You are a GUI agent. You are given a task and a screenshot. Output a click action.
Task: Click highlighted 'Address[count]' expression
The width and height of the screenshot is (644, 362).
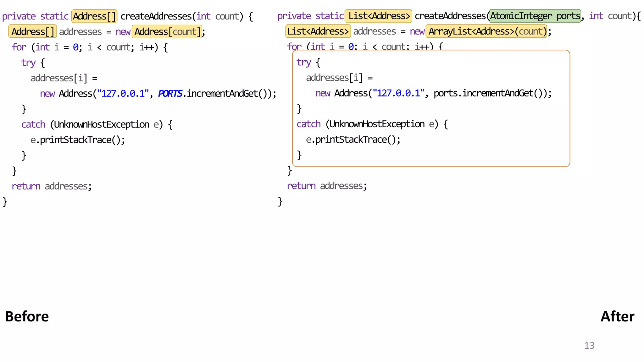tap(167, 31)
